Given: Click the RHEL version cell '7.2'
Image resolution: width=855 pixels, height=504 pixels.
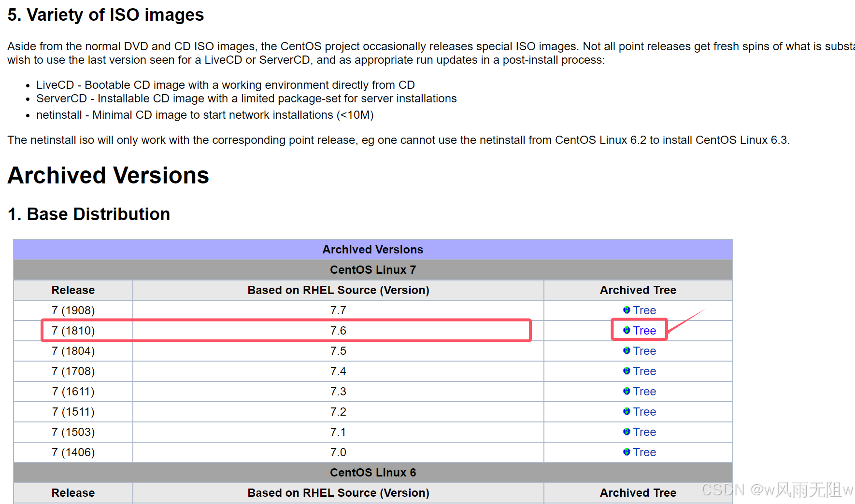Looking at the screenshot, I should [x=338, y=412].
